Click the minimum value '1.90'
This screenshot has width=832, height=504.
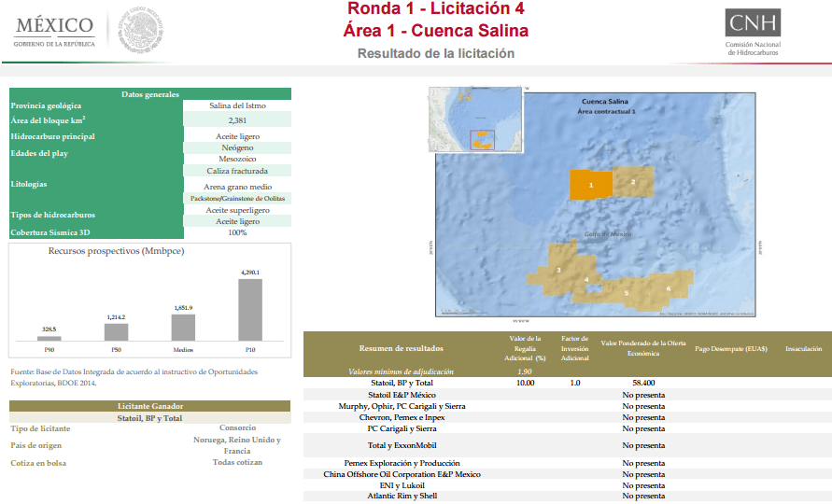pos(525,371)
